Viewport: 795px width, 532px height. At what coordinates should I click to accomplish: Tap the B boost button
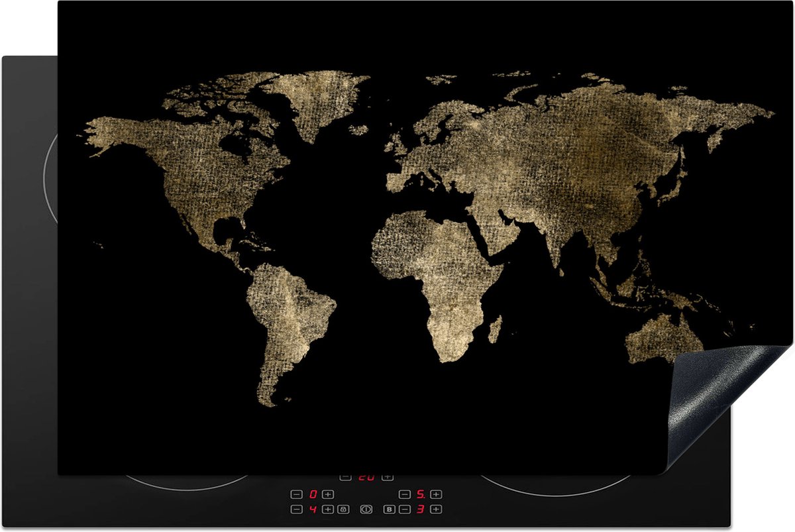pos(389,509)
